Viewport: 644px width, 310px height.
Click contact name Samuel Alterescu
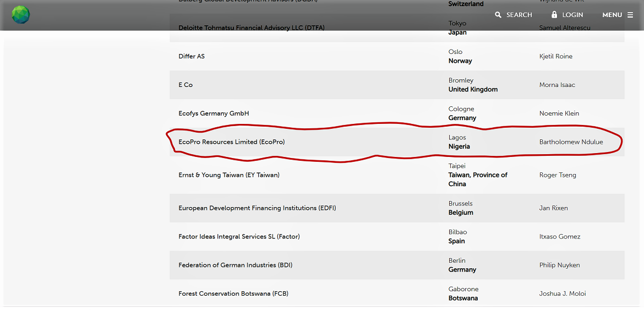tap(565, 28)
